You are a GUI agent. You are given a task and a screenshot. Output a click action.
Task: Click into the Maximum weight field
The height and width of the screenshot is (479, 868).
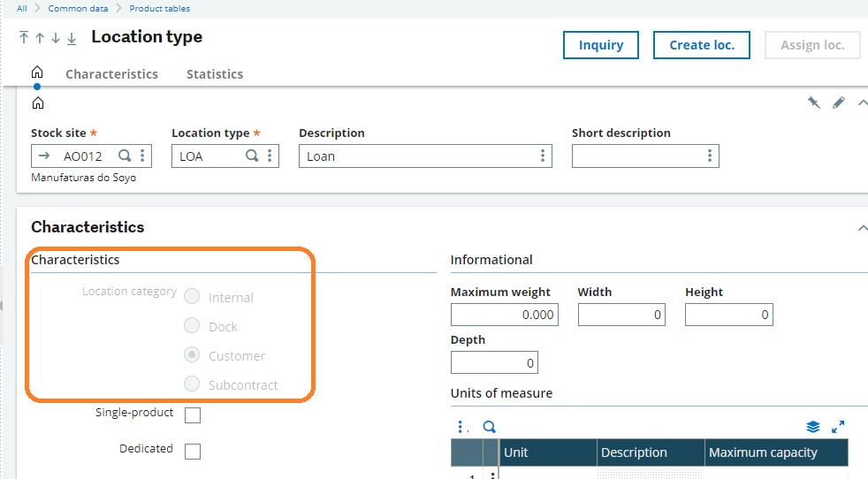504,315
